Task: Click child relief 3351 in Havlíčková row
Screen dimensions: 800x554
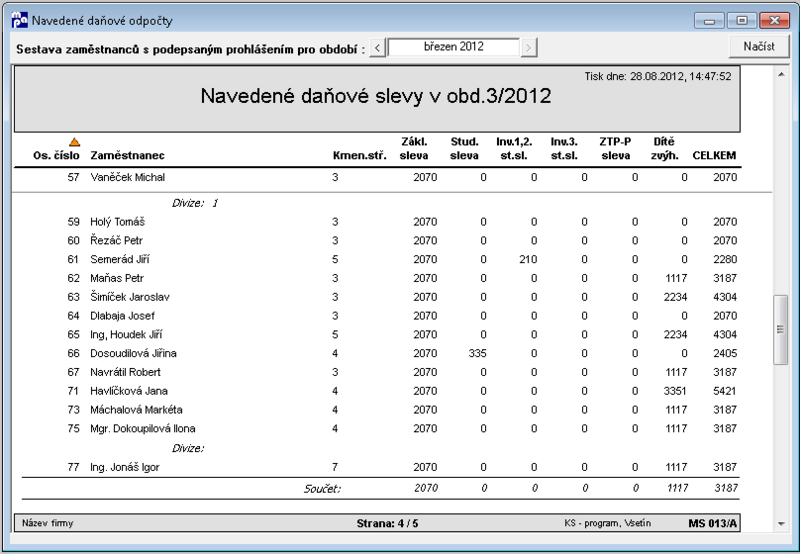Action: 675,391
